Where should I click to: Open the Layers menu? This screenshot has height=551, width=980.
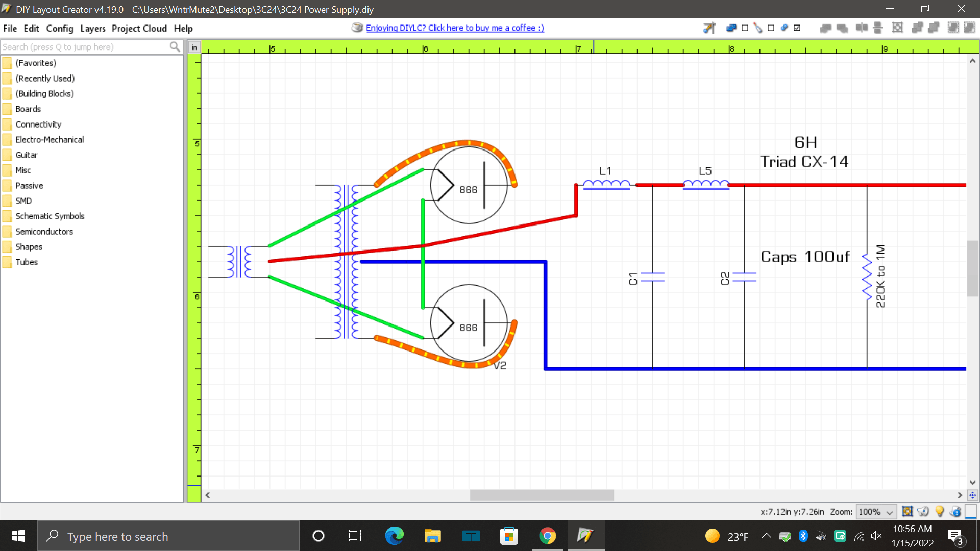(92, 29)
